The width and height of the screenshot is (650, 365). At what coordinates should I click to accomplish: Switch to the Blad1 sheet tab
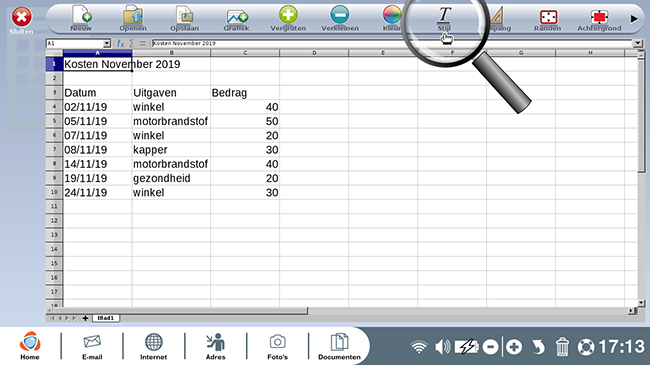click(106, 318)
